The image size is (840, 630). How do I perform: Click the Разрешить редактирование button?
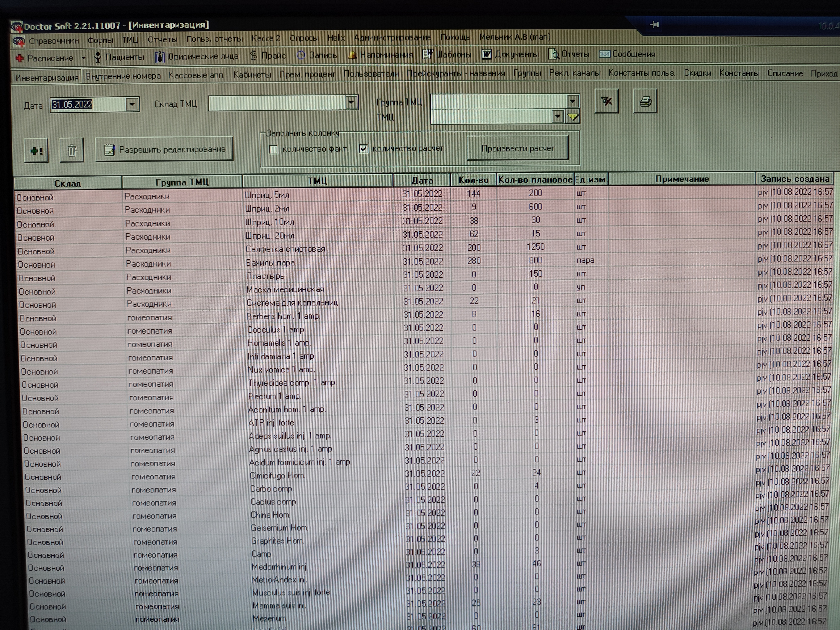(x=164, y=149)
